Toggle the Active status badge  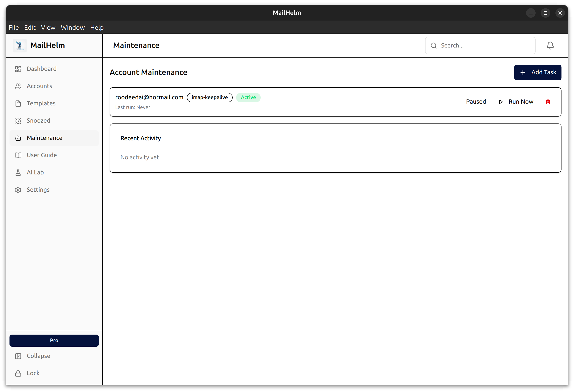(x=248, y=97)
